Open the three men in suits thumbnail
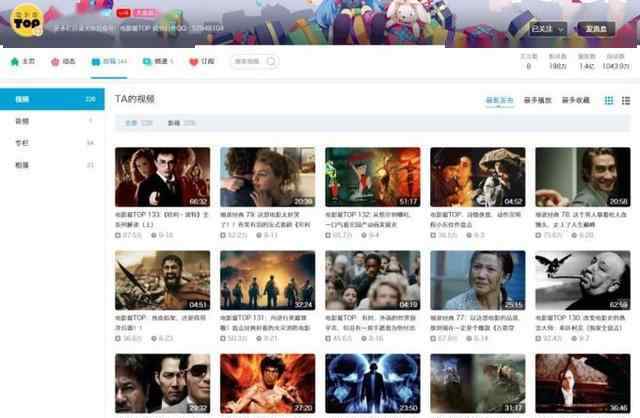 [x=162, y=384]
